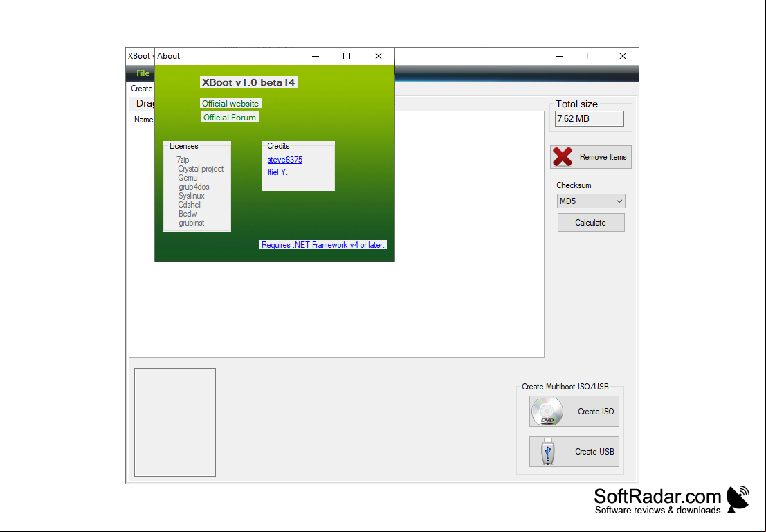Click the Bcdw license entry
The height and width of the screenshot is (532, 766).
point(188,214)
